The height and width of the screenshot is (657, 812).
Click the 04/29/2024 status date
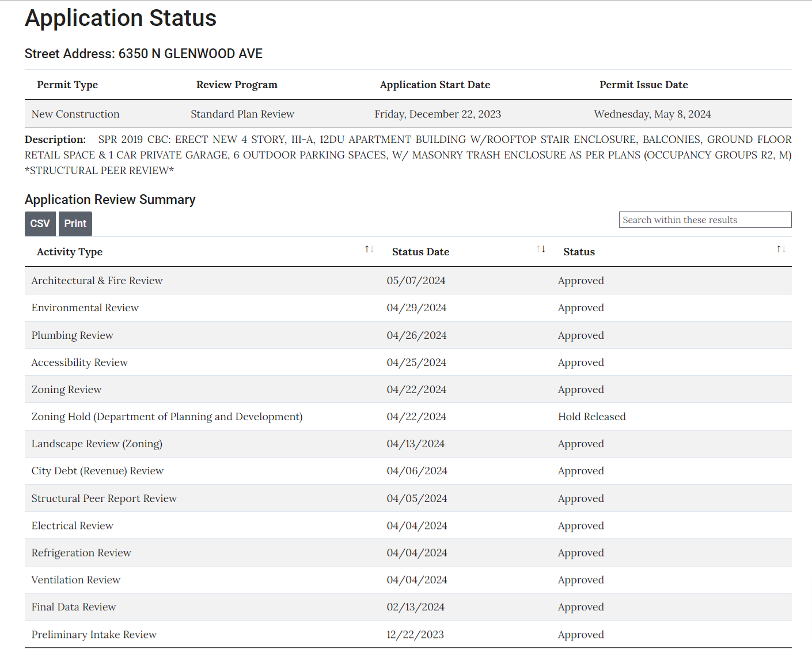coord(416,308)
